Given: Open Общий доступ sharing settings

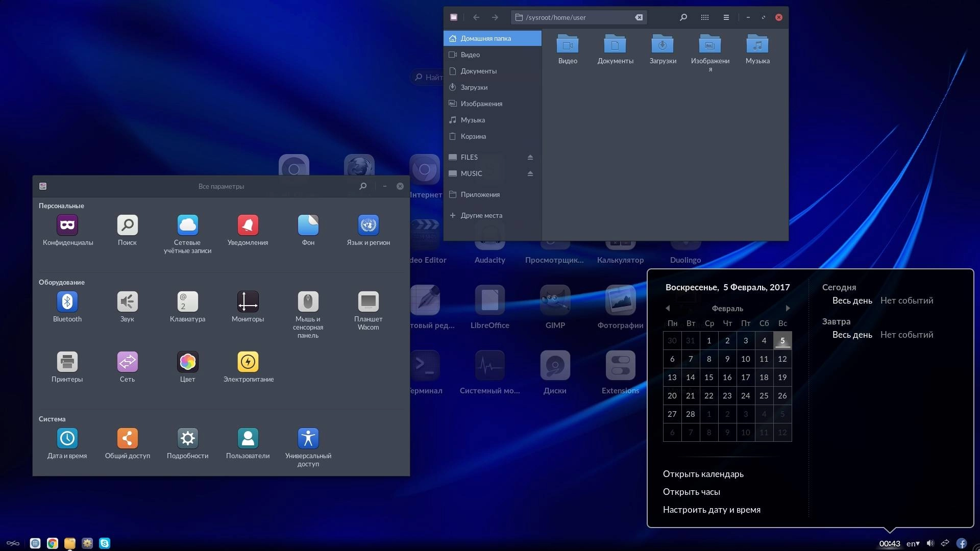Looking at the screenshot, I should 127,438.
